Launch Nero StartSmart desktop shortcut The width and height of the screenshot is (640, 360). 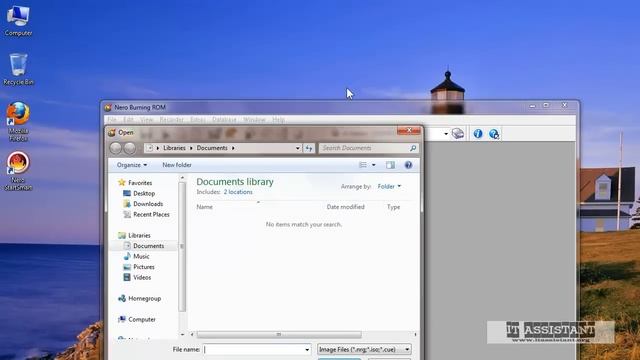(x=18, y=171)
